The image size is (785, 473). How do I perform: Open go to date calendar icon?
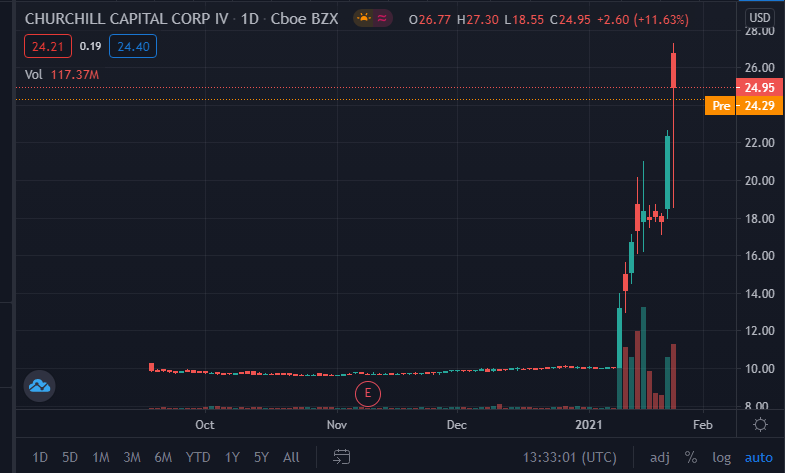click(341, 456)
